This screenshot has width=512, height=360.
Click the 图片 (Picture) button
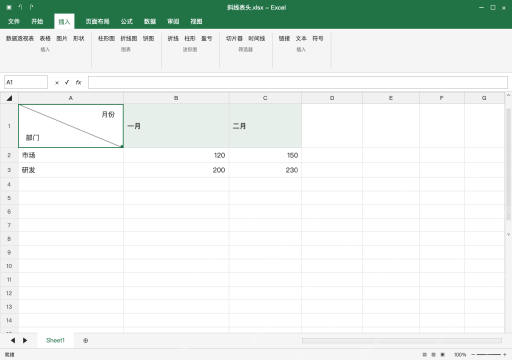coord(62,39)
